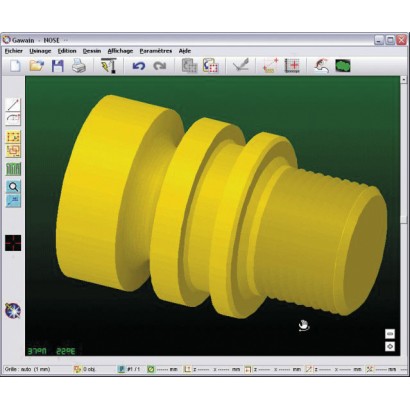Open the Fichier menu
Screen dimensions: 410x410
(x=14, y=51)
